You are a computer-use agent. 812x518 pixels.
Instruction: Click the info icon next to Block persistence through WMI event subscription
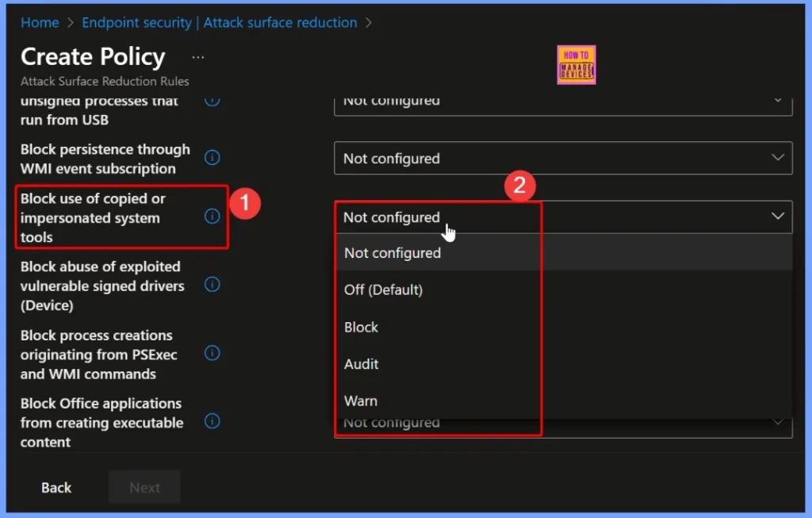(212, 158)
